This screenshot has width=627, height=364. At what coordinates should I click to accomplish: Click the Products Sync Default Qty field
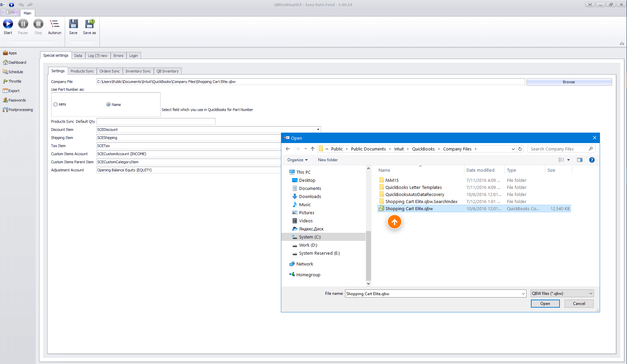(x=156, y=121)
